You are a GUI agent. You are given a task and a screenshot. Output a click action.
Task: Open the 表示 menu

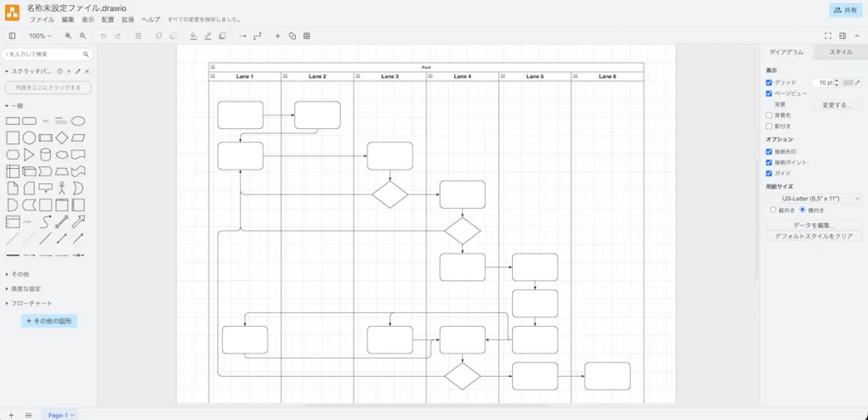coord(88,20)
